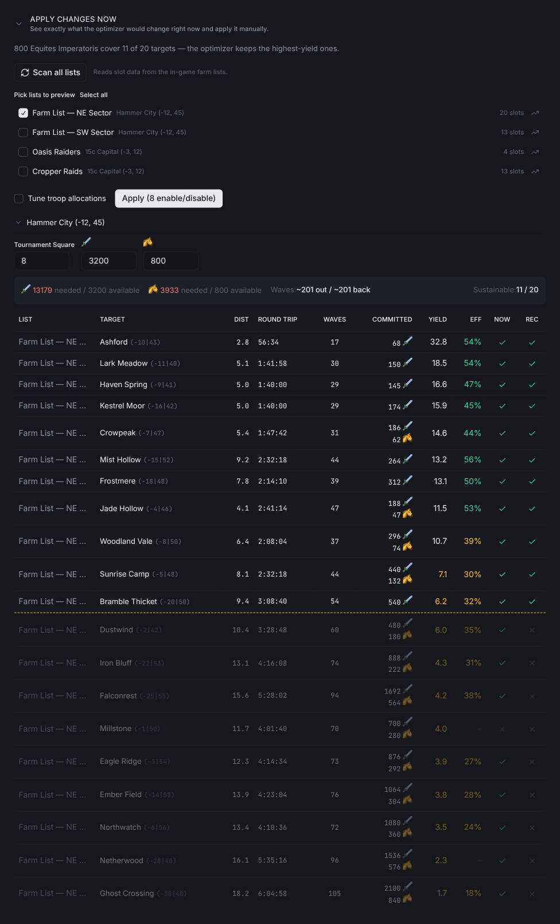Click NOW cross icon for Millstone row
The image size is (560, 924).
point(502,729)
